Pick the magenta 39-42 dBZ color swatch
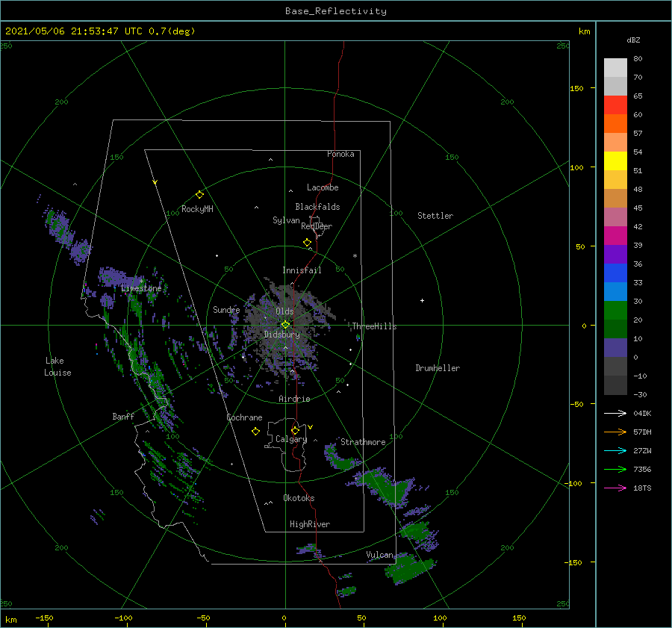 click(x=615, y=235)
